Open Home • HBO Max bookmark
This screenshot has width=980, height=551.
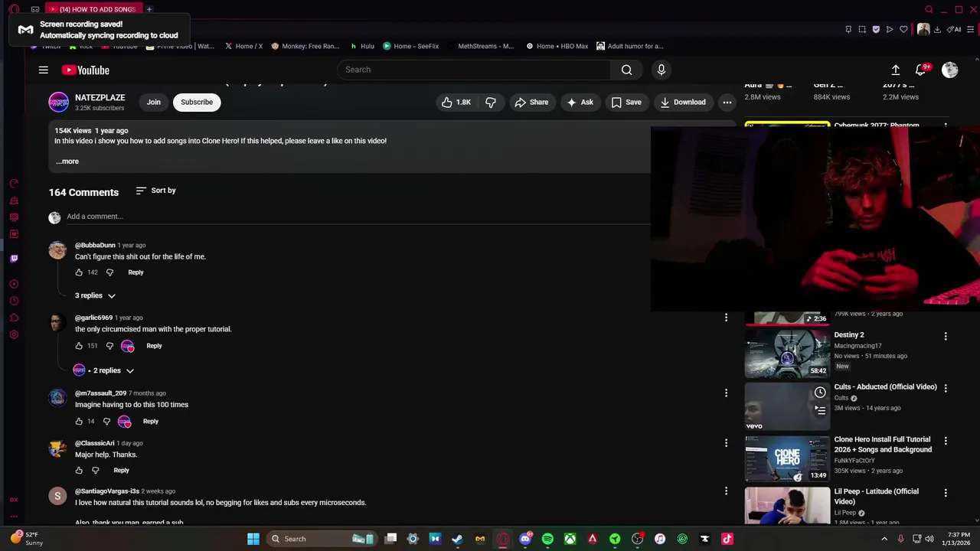(x=557, y=46)
